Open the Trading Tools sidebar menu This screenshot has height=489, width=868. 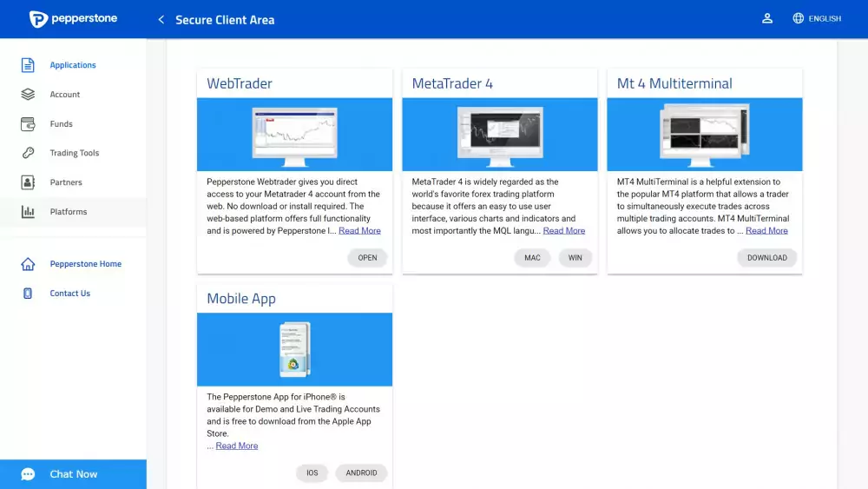[73, 153]
